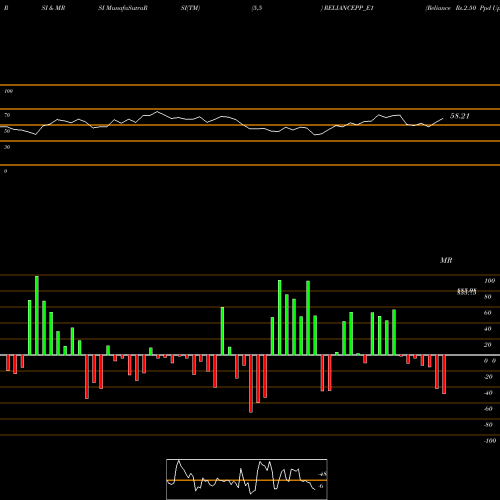Click the MR axis label 80
Viewport: 500px width, 500px height.
(488, 297)
